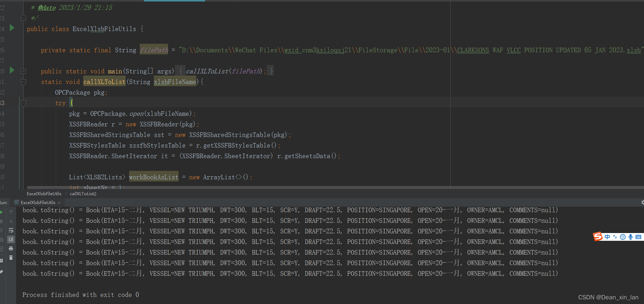The image size is (644, 304).
Task: Click the 'OPCPackage pkg;' declaration
Action: coord(81,92)
